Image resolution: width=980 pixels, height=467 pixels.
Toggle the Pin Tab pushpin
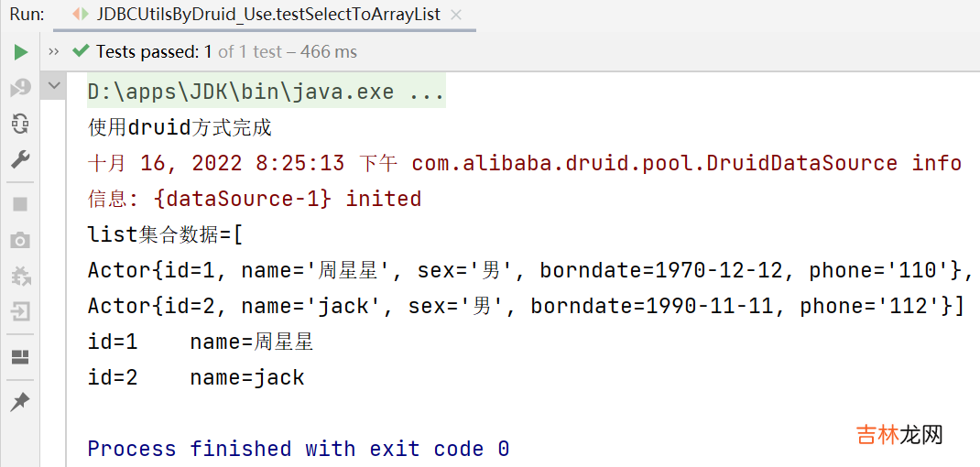pyautogui.click(x=20, y=401)
